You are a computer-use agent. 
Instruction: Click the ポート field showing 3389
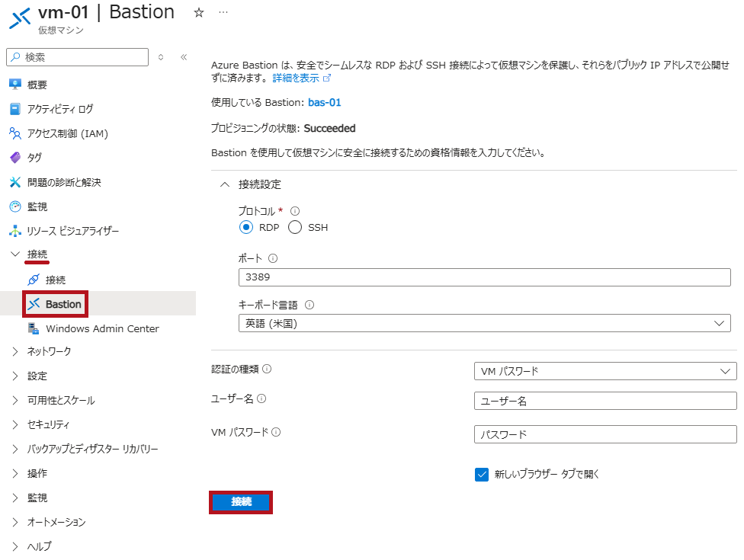485,277
